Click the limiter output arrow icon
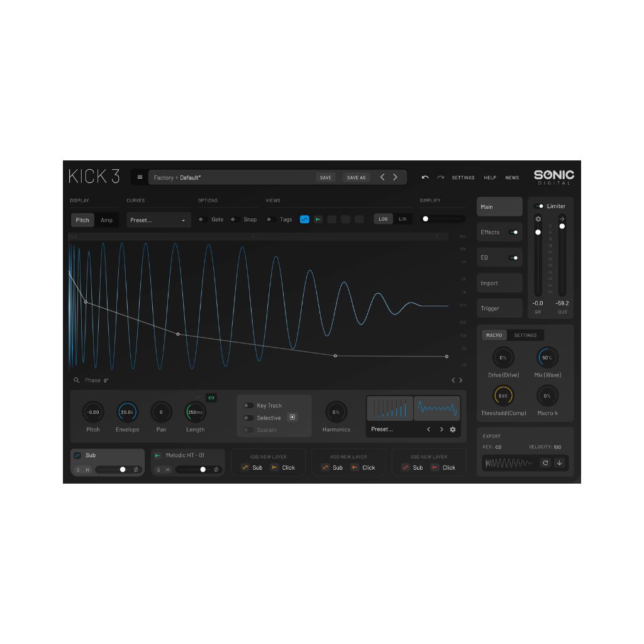Screen dimensions: 644x644 562,219
